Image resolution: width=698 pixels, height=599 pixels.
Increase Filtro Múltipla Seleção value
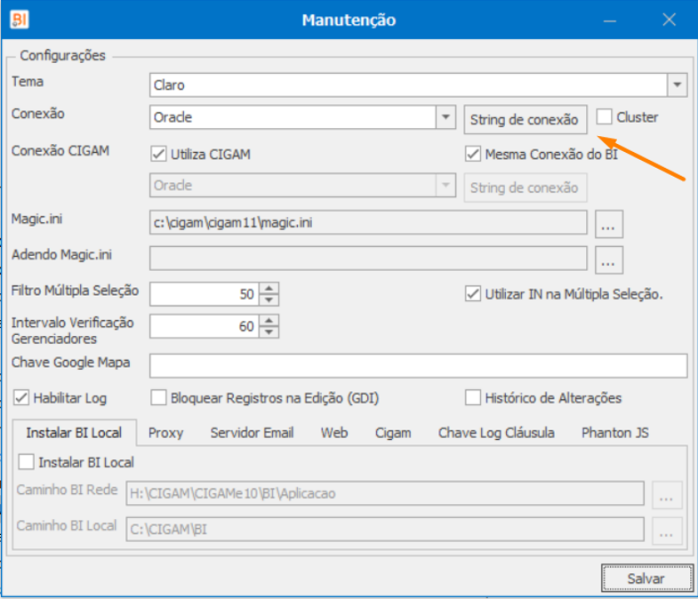[269, 288]
